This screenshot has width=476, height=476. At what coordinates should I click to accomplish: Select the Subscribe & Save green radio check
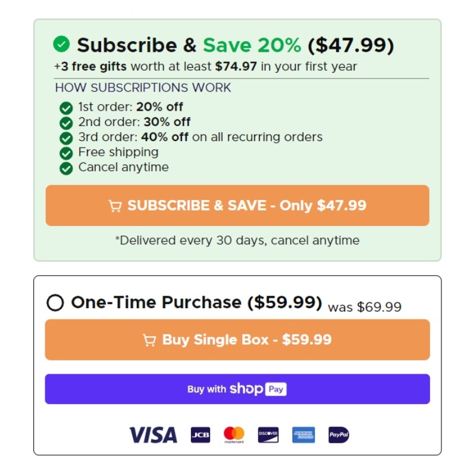(x=61, y=44)
